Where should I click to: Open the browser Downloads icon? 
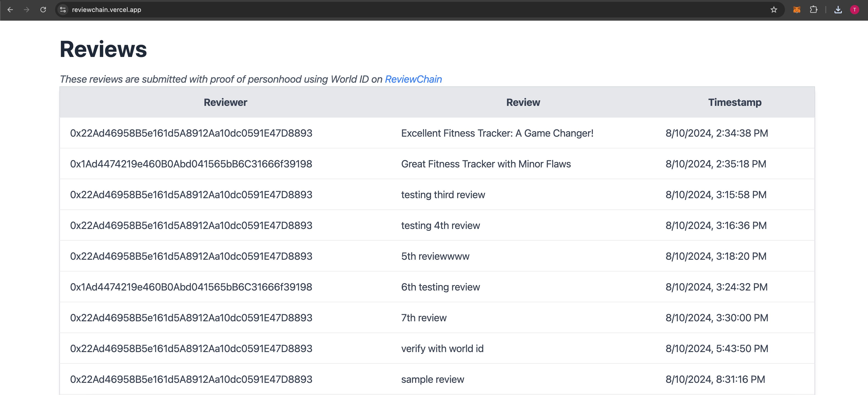(x=838, y=10)
